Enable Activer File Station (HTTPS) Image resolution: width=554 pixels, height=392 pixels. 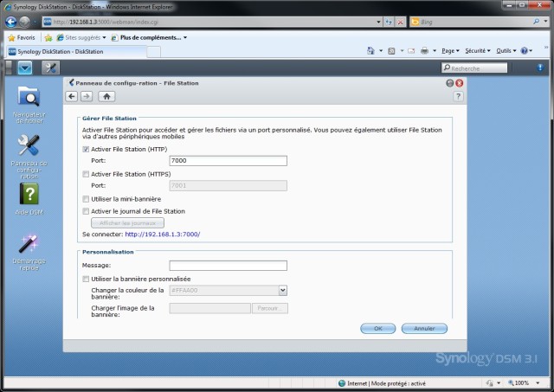tap(86, 174)
